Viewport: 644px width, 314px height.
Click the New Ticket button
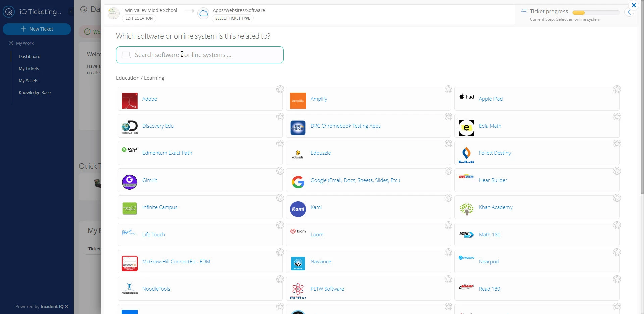tap(37, 29)
